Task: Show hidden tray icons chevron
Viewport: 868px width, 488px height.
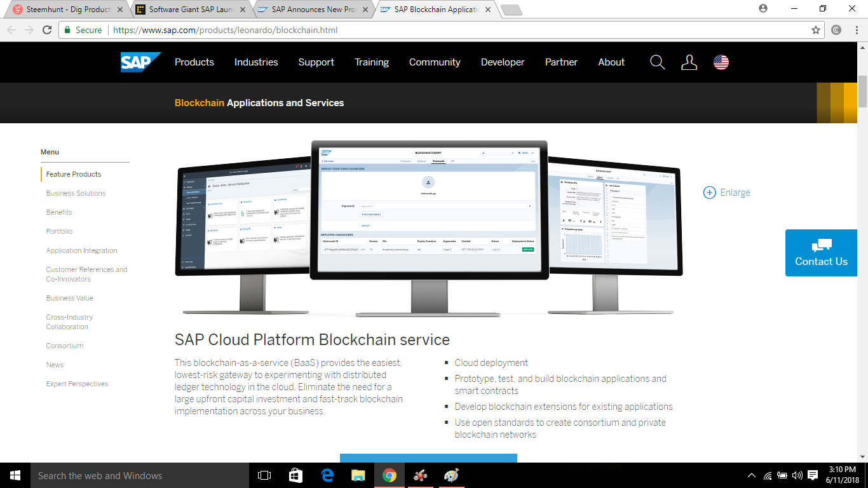Action: point(752,475)
